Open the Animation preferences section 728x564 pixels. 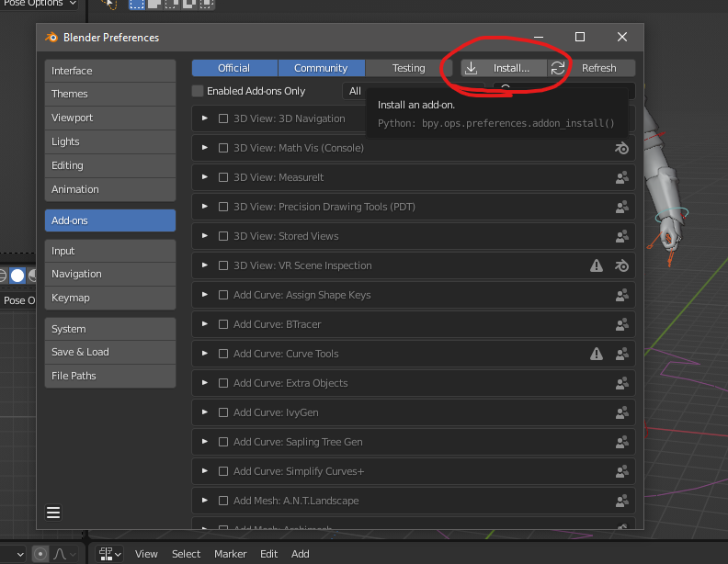(110, 189)
